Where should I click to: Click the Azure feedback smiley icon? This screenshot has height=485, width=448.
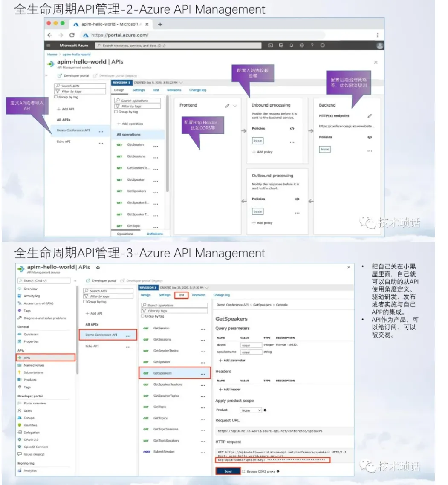[x=322, y=46]
